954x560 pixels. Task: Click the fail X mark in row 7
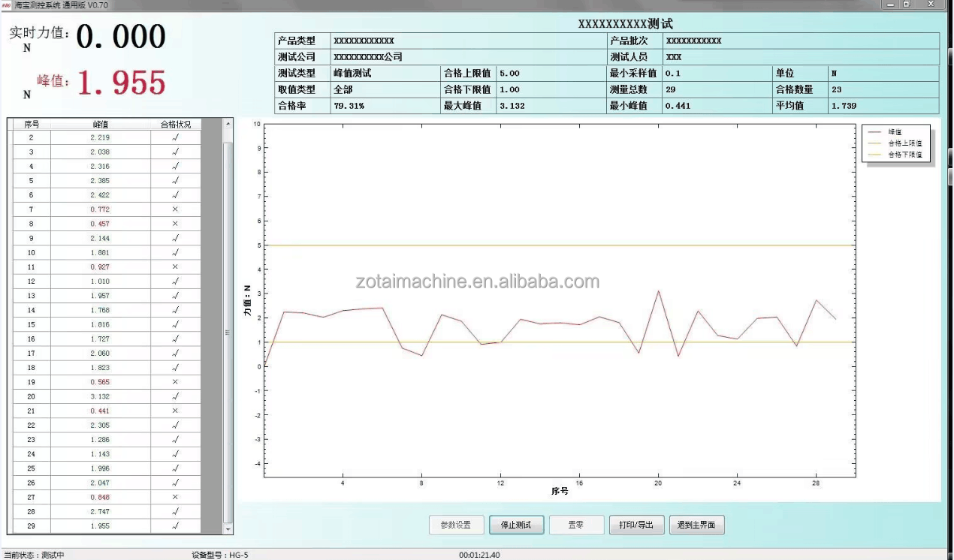(x=175, y=209)
